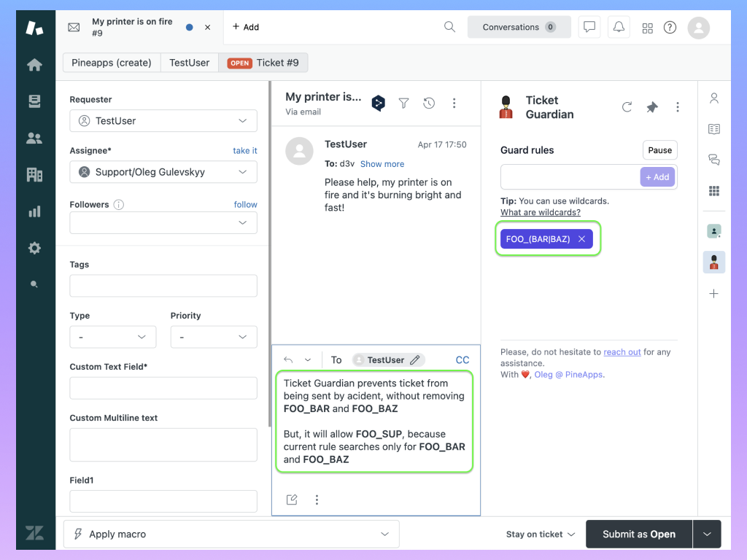747x560 pixels.
Task: Close the My printer is on fire tab
Action: pyautogui.click(x=208, y=27)
